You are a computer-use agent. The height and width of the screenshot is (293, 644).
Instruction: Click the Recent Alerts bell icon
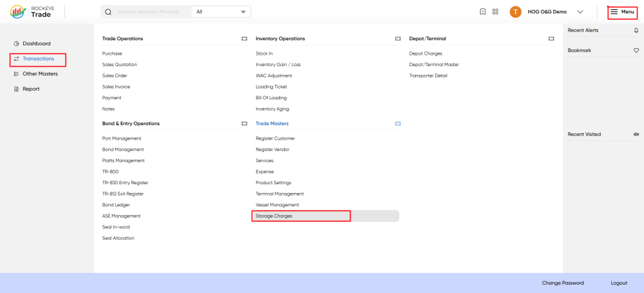[x=636, y=30]
